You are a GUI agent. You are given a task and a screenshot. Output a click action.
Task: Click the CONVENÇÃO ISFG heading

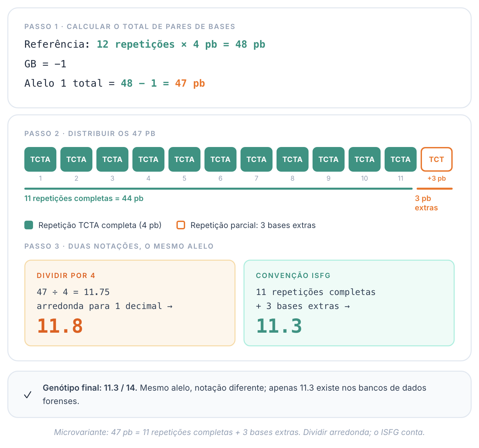click(293, 276)
